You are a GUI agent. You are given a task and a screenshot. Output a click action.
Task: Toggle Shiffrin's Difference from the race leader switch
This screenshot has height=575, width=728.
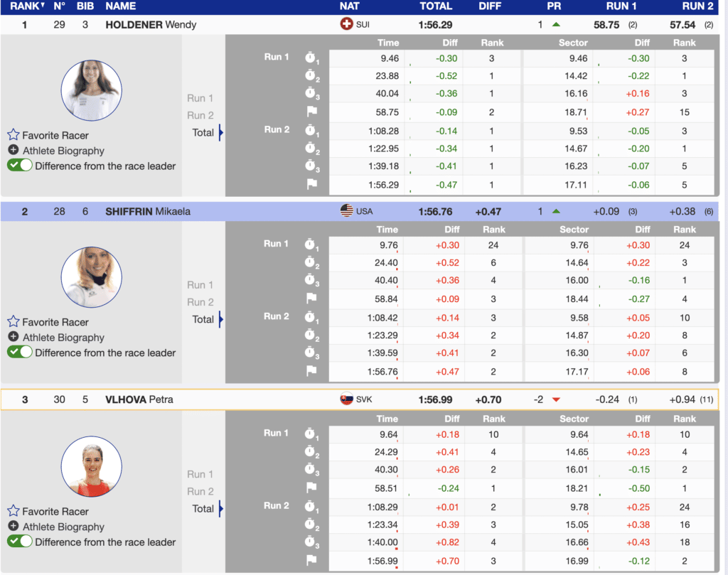(20, 352)
